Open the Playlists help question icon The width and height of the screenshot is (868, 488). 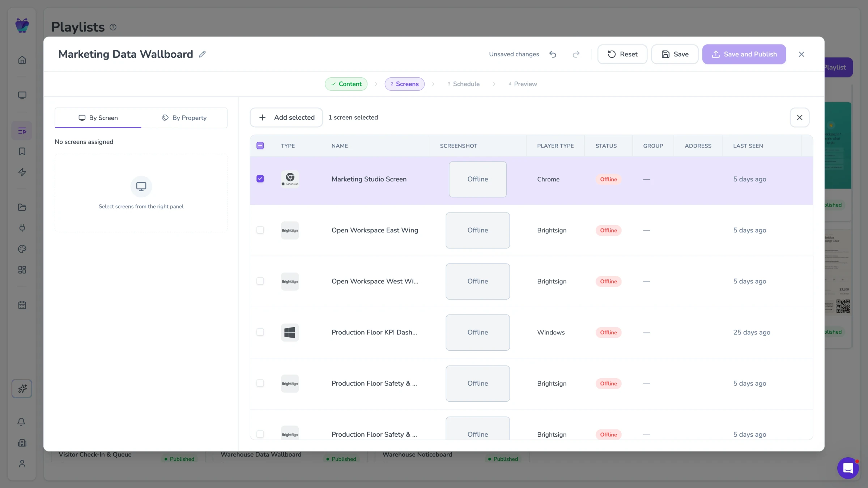tap(113, 27)
